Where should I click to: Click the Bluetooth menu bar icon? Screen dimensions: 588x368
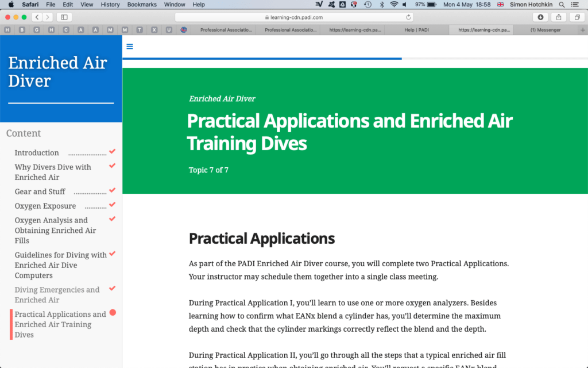coord(381,5)
